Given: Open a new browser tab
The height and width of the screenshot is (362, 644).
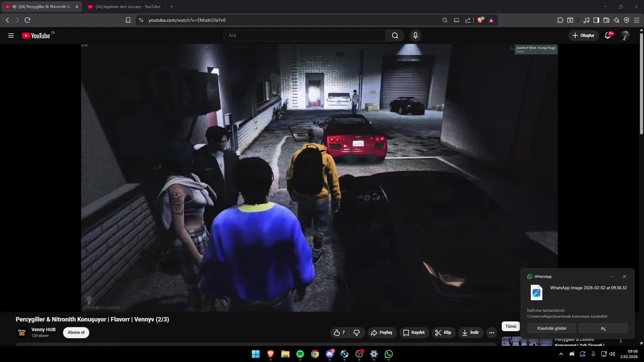Looking at the screenshot, I should click(172, 7).
